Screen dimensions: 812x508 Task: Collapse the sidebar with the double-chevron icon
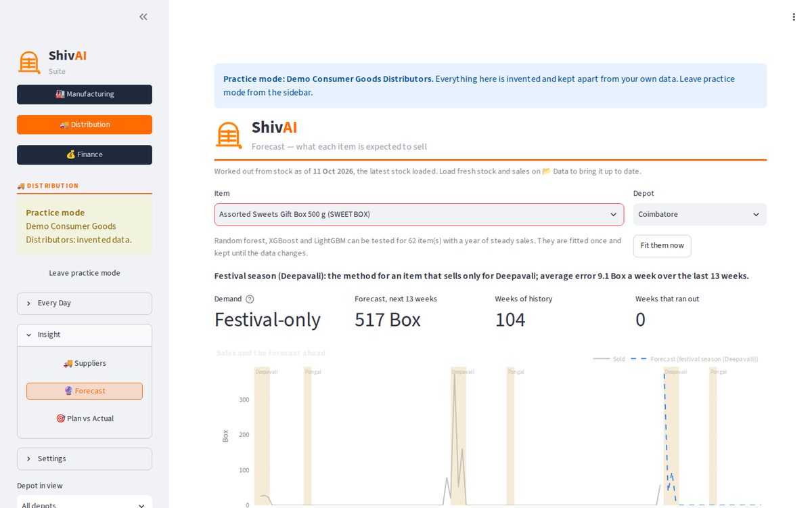click(x=143, y=17)
